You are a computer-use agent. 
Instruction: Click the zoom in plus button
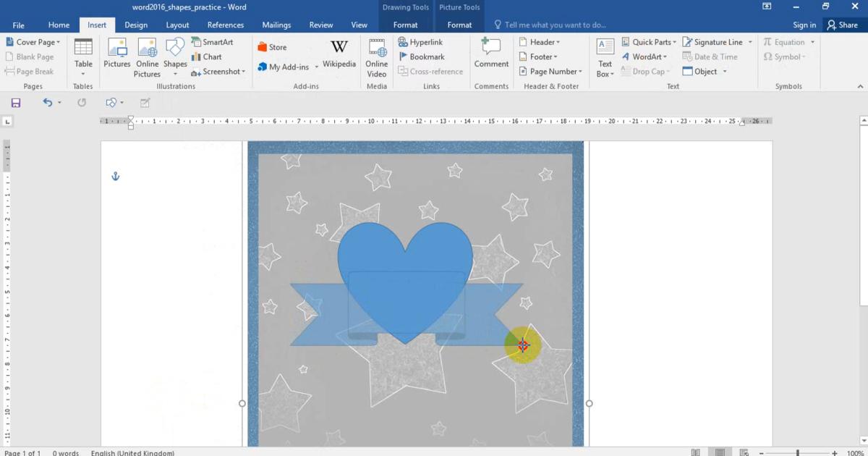click(835, 453)
